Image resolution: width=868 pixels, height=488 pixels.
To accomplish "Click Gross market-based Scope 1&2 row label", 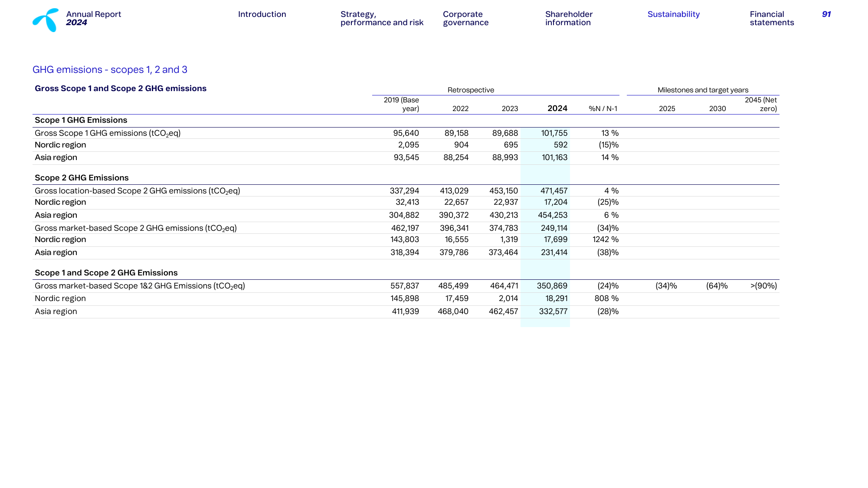I will (x=140, y=286).
